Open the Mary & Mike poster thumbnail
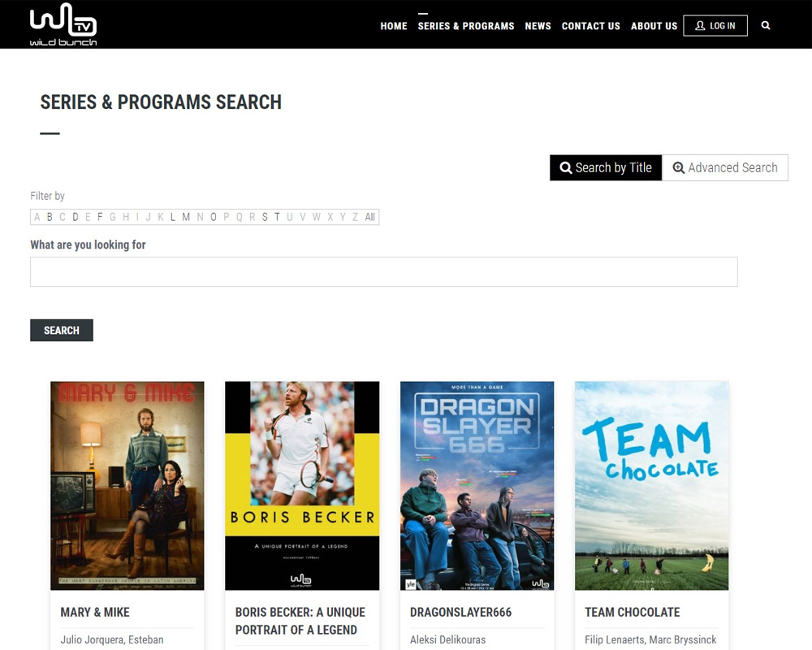The image size is (812, 650). pyautogui.click(x=127, y=486)
